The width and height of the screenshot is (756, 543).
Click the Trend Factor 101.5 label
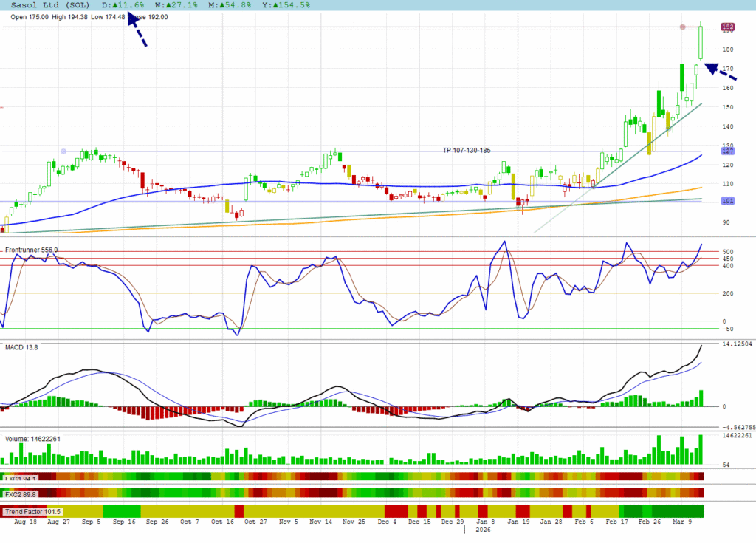click(x=33, y=511)
